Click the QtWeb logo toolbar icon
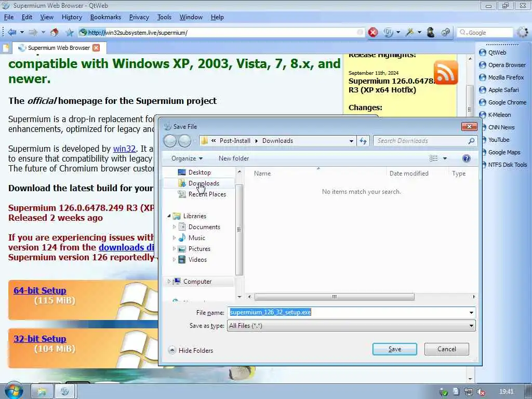This screenshot has height=399, width=532. (388, 32)
